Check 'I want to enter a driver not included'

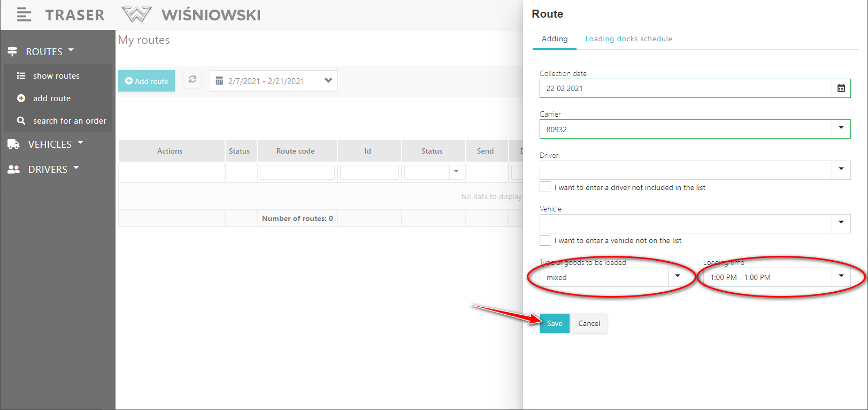click(545, 187)
